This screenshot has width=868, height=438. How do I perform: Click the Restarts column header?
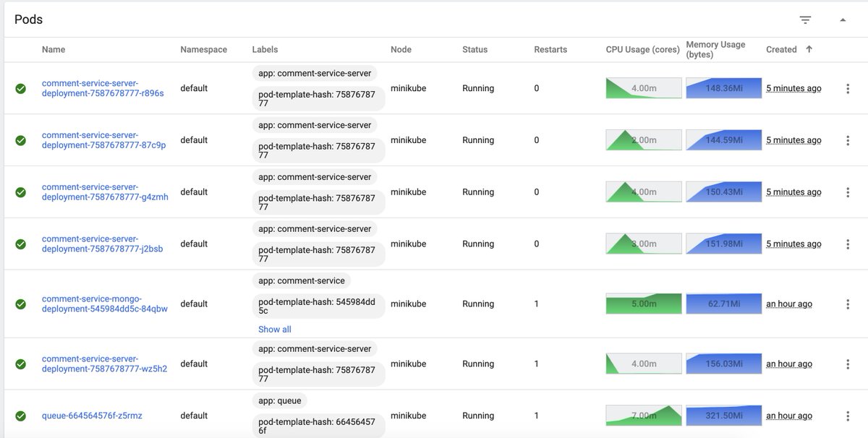click(550, 49)
